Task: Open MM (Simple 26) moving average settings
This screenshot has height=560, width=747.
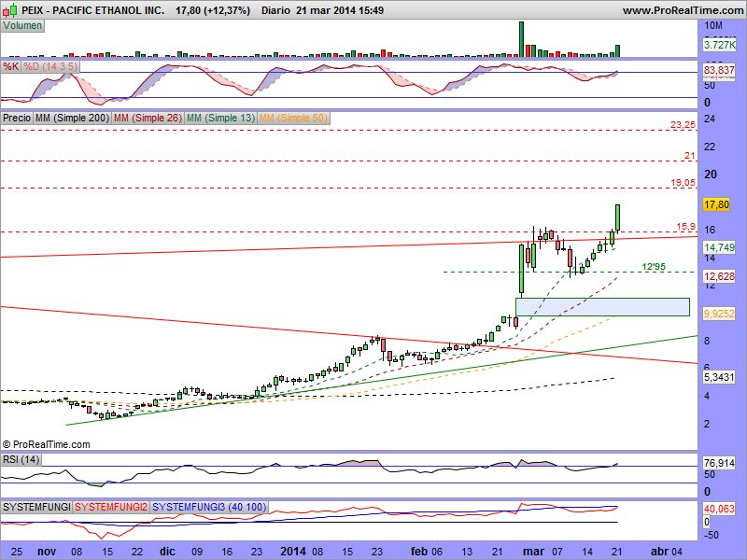Action: [148, 118]
